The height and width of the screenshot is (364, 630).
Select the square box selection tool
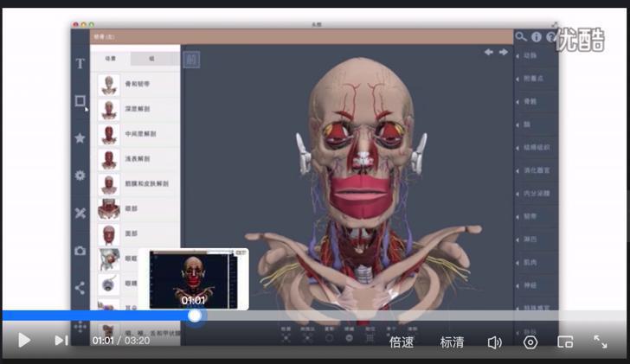pyautogui.click(x=80, y=101)
